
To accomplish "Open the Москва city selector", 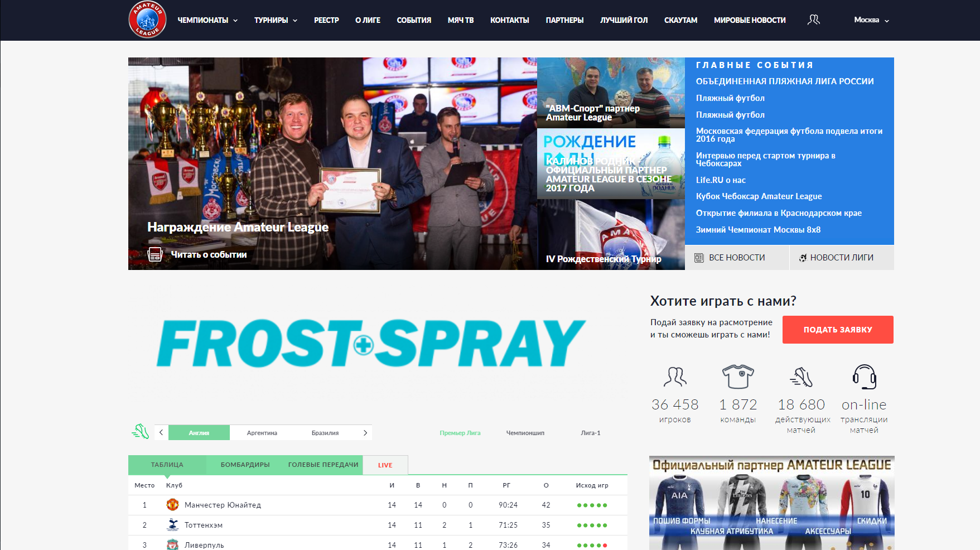I will 871,20.
